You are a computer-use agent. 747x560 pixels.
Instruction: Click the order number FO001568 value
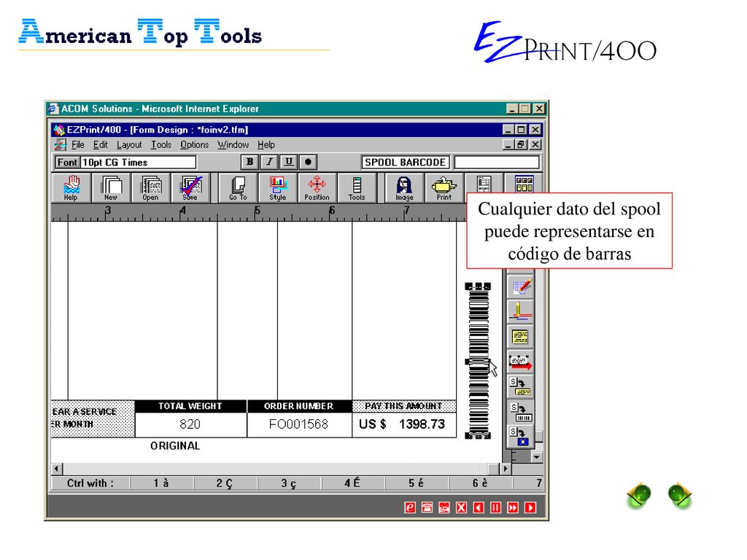point(298,424)
